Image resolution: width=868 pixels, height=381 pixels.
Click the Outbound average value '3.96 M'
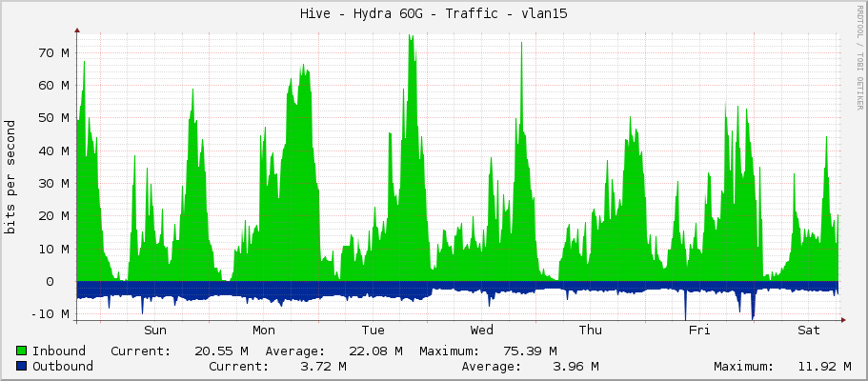(x=575, y=366)
